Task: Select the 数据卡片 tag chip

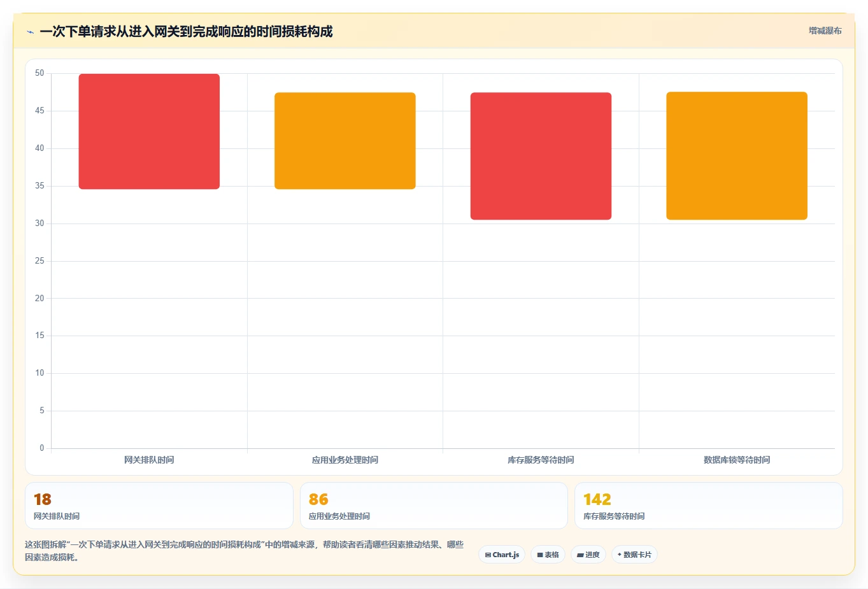Action: [634, 555]
